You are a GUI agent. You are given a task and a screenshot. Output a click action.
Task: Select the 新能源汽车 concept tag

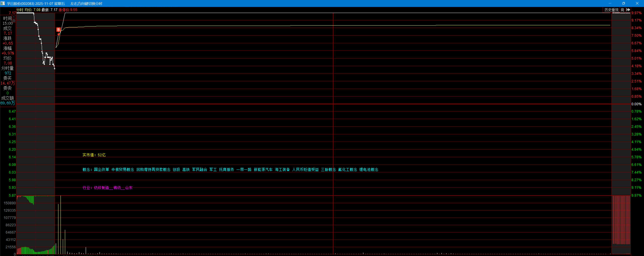263,170
